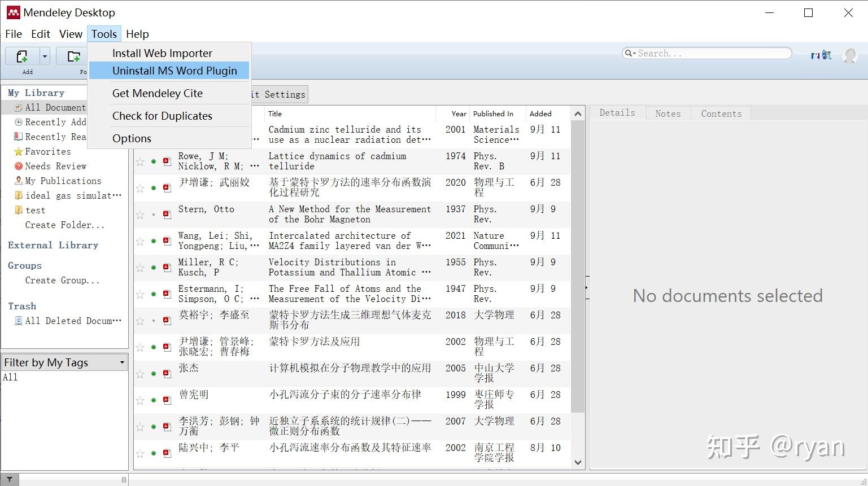Viewport: 868px width, 486px height.
Task: Sort by the Title column header
Action: [350, 113]
